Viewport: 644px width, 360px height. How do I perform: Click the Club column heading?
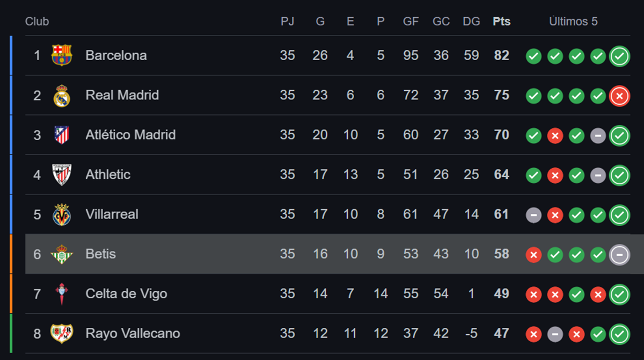(x=36, y=21)
